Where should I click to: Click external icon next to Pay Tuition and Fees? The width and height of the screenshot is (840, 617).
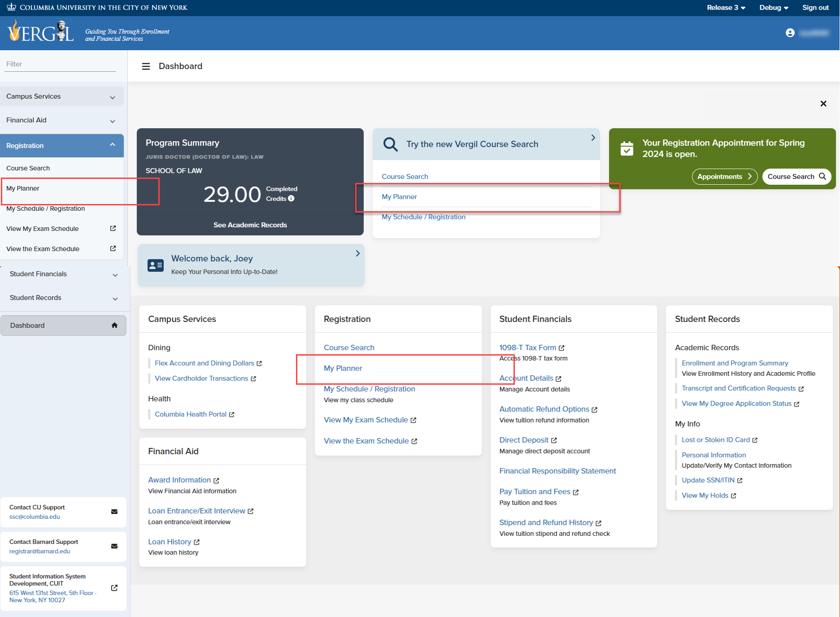(x=576, y=492)
